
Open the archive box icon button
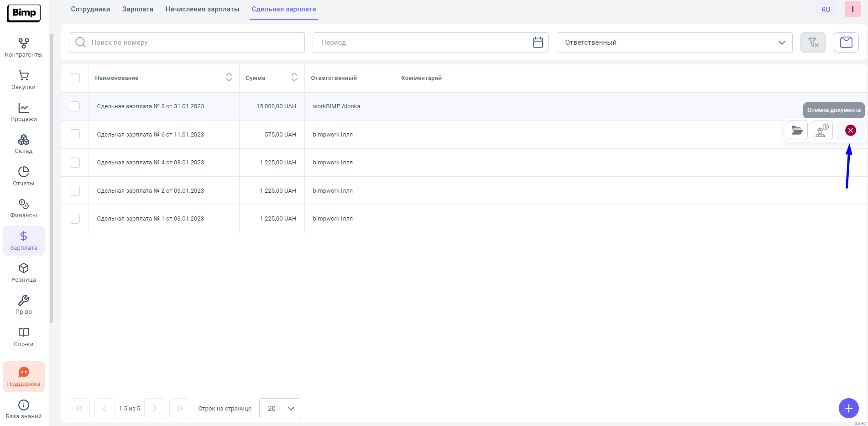[846, 42]
